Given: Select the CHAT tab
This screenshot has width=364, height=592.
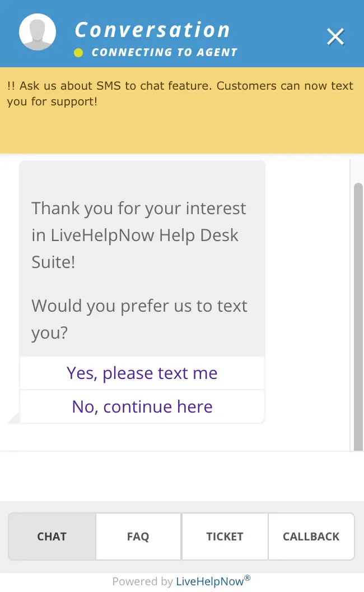Looking at the screenshot, I should pos(52,536).
